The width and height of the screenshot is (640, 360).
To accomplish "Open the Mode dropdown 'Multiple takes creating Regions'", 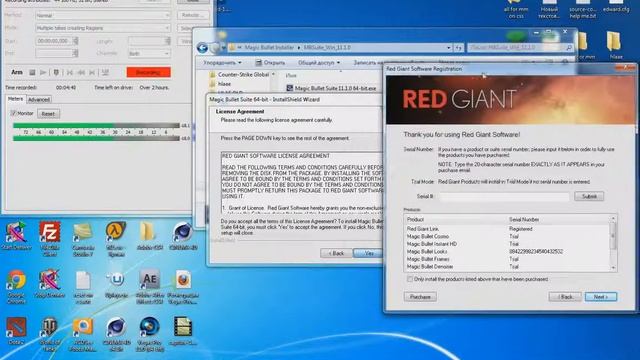I will [103, 28].
